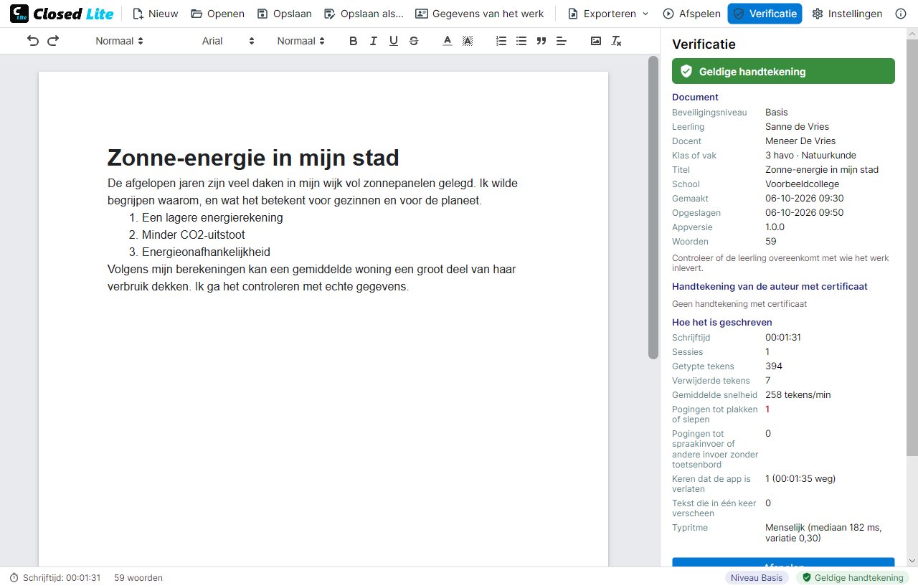Undo the last edit
Viewport: 918px width, 588px height.
[33, 41]
